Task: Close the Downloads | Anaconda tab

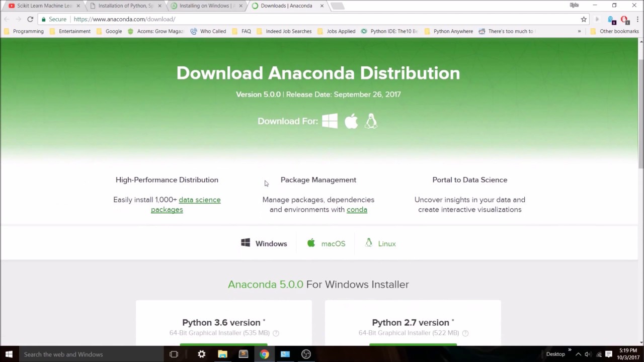Action: point(322,6)
